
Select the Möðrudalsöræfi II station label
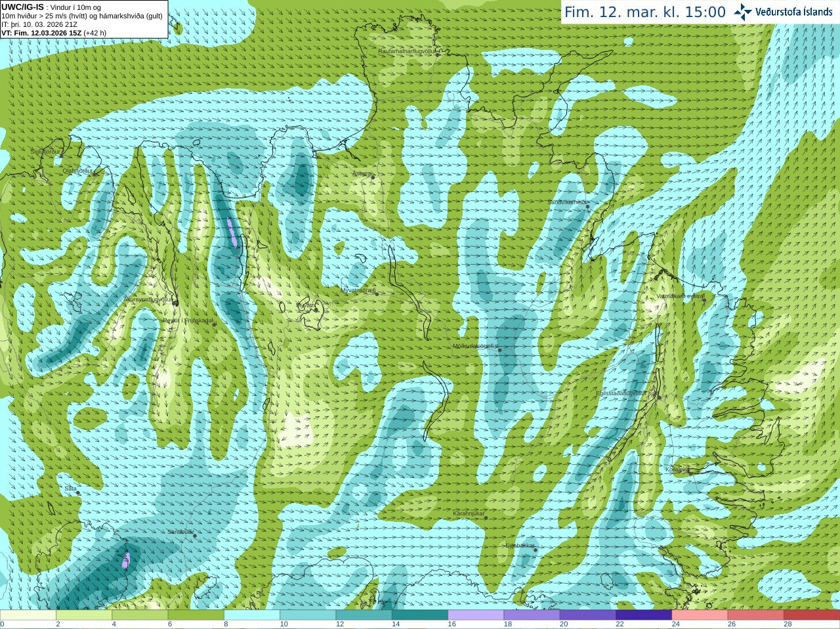click(x=475, y=346)
